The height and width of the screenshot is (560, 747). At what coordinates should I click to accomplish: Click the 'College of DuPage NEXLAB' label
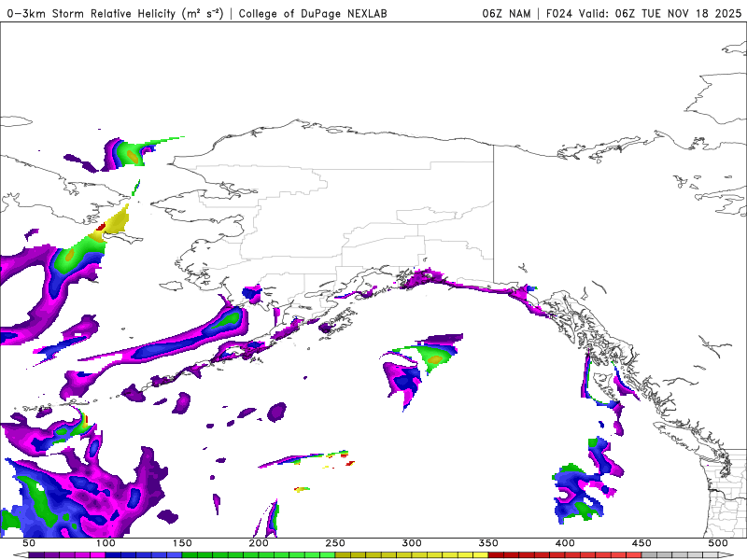coord(313,13)
